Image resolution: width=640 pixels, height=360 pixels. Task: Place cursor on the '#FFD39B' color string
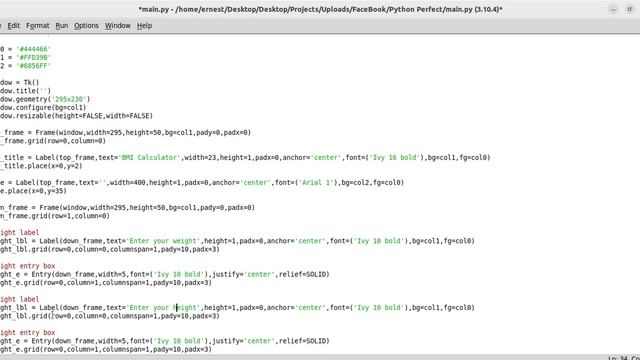pyautogui.click(x=33, y=58)
